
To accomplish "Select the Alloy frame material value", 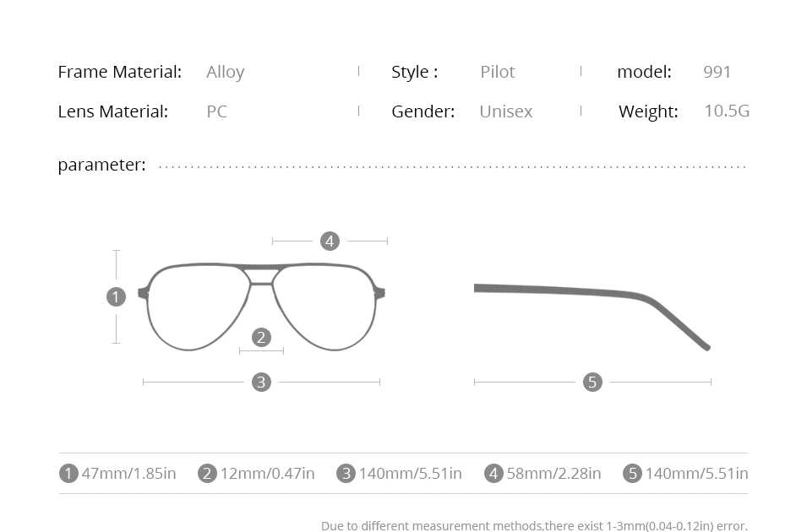I will coord(226,72).
